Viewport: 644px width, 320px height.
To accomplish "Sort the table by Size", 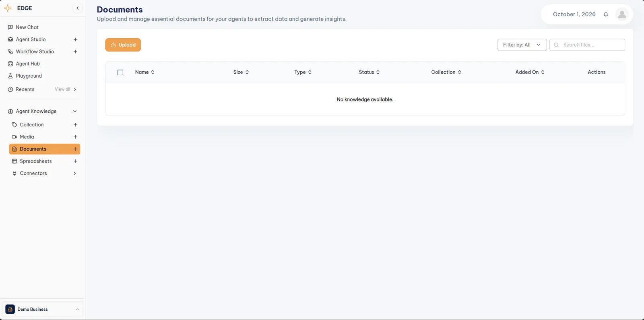I will (x=241, y=72).
